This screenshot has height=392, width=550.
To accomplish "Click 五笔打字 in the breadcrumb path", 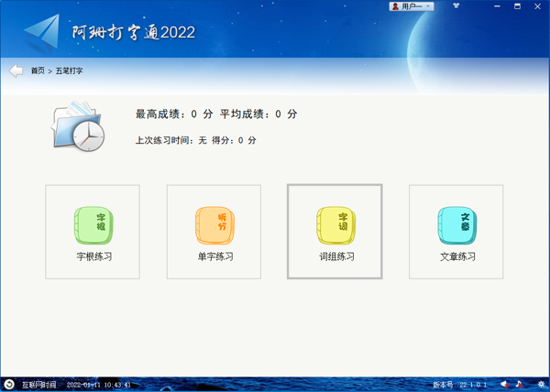I will pyautogui.click(x=69, y=71).
